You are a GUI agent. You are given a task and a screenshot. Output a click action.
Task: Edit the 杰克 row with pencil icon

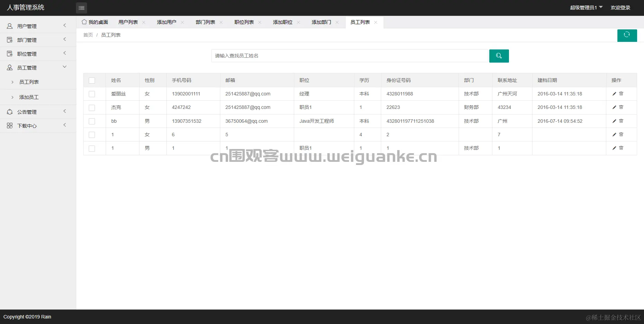point(614,107)
